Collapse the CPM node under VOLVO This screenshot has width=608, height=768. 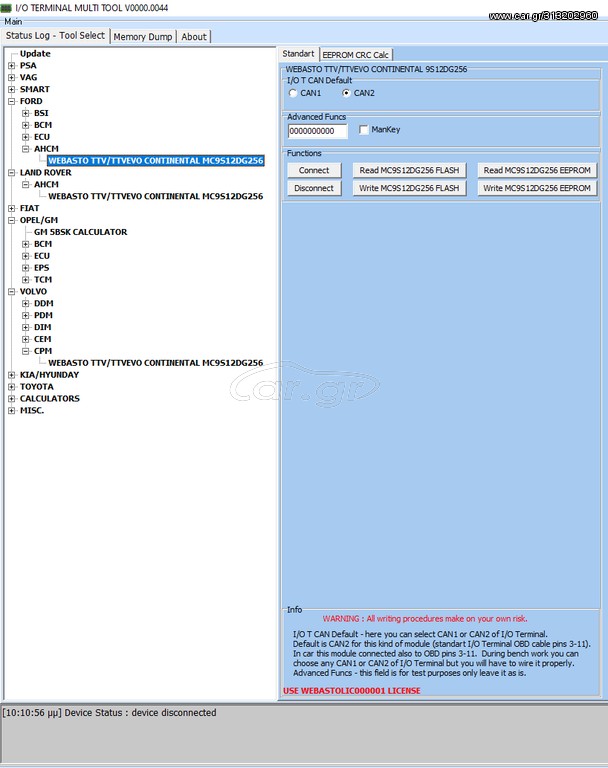(25, 351)
